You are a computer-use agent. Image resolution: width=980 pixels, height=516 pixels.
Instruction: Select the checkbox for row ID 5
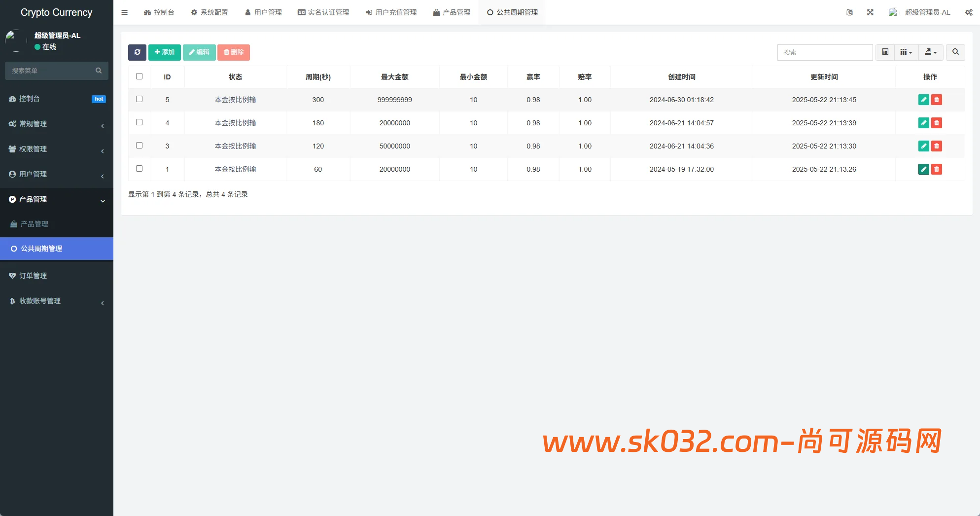(139, 99)
